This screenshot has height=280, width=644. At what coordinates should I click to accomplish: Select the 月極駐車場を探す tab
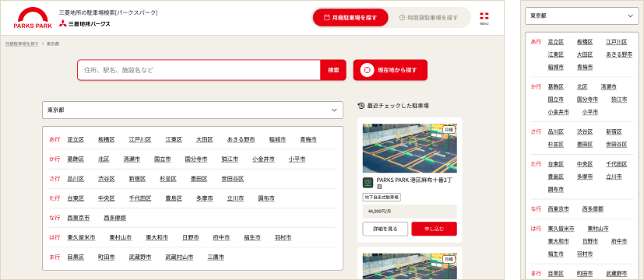(x=350, y=18)
